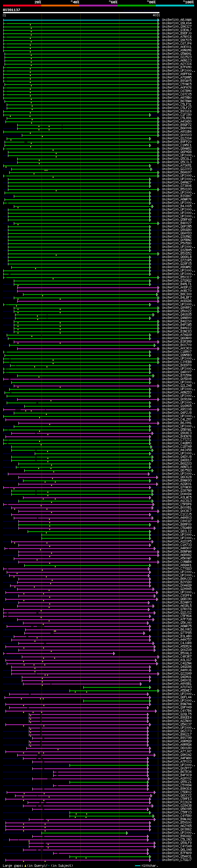Select the UniRef100_Q7TP85 label

177,633
